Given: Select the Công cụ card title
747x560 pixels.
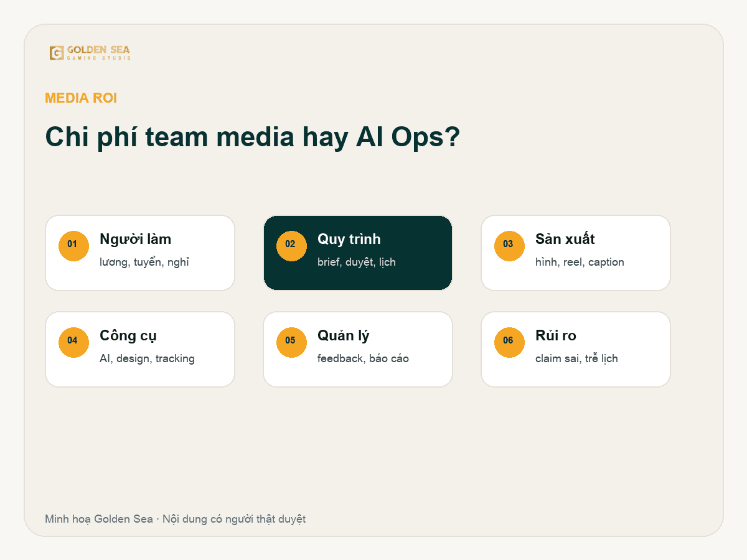Looking at the screenshot, I should pyautogui.click(x=128, y=335).
